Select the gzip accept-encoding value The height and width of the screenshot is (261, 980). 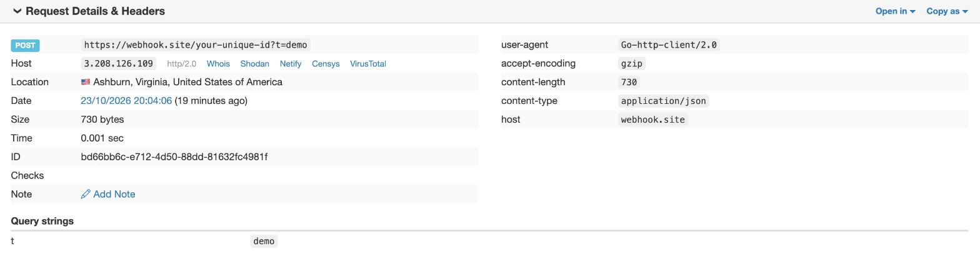tap(631, 64)
